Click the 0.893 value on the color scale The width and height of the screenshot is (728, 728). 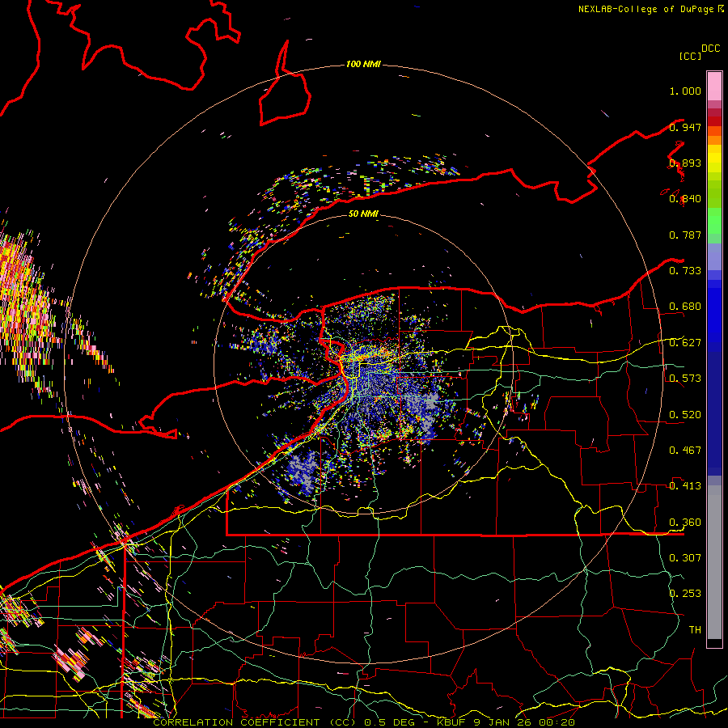(685, 163)
